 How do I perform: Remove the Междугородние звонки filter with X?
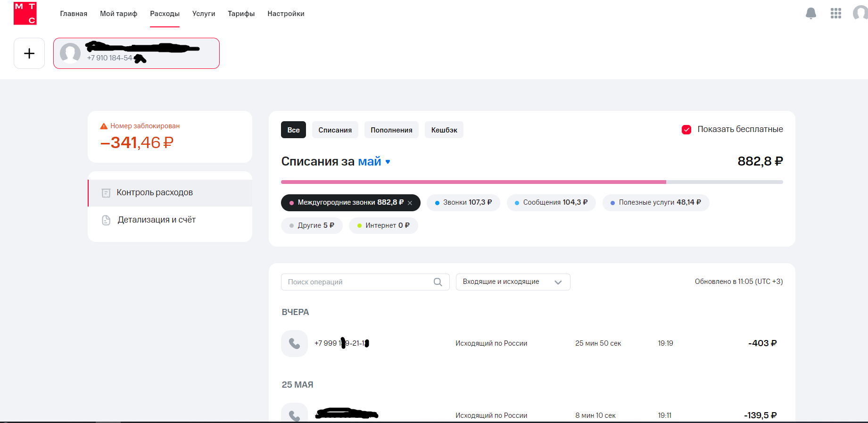pyautogui.click(x=410, y=203)
